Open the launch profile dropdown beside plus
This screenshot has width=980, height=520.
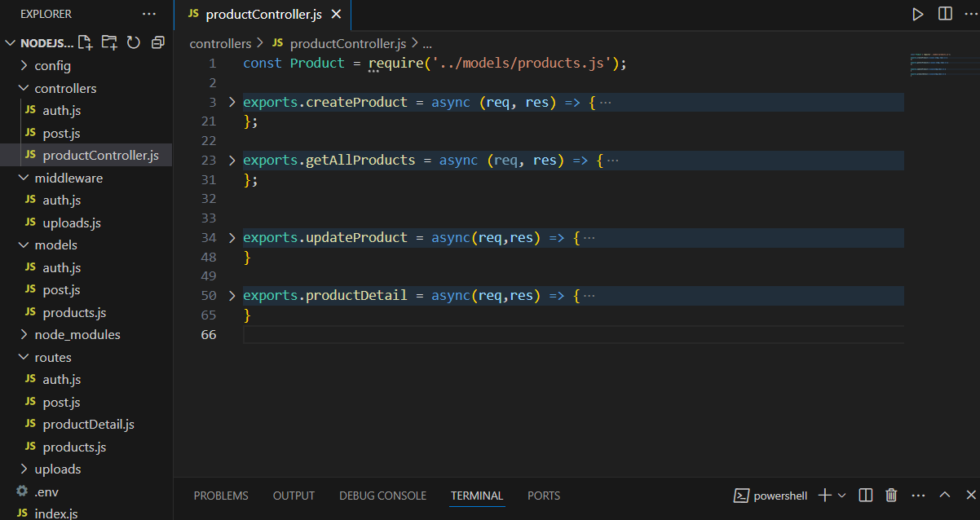(842, 495)
